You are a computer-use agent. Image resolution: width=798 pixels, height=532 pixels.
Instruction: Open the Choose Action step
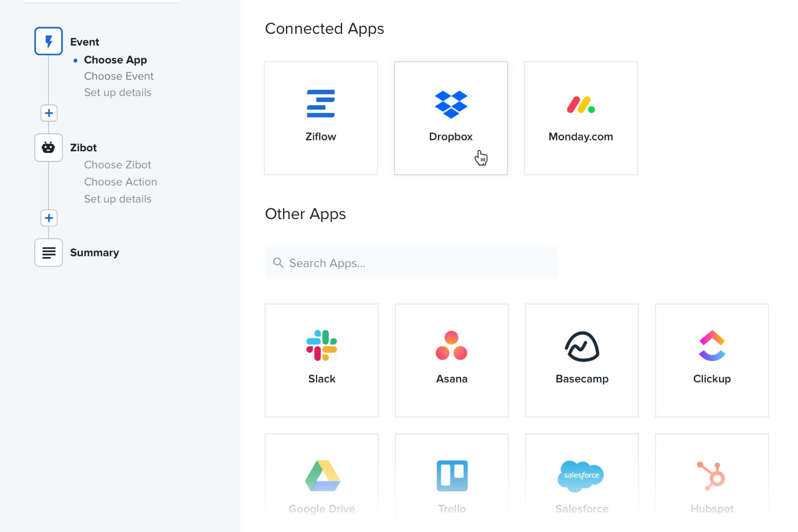[x=120, y=182]
